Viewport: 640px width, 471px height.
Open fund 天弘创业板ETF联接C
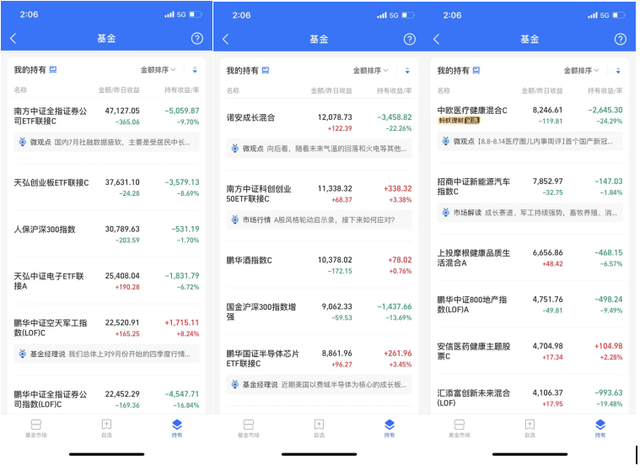[x=51, y=182]
